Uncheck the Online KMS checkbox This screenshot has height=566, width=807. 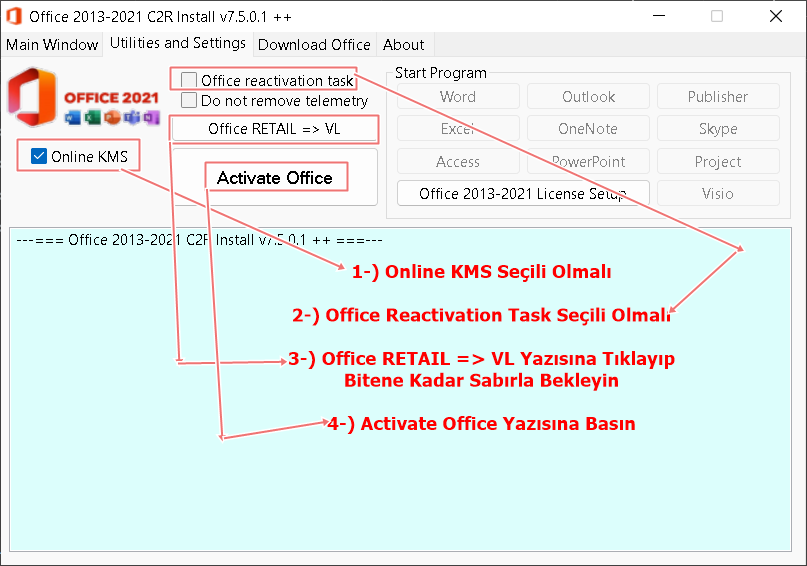(x=39, y=156)
